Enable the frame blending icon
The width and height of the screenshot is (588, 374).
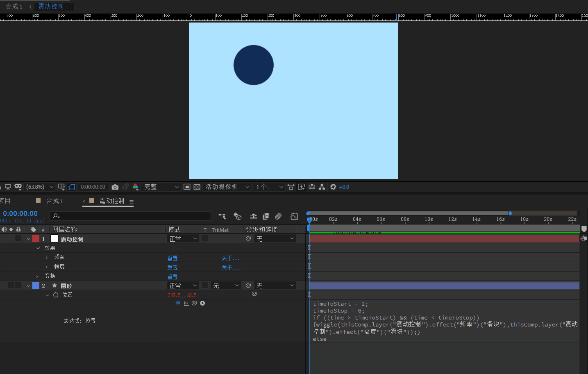[266, 216]
